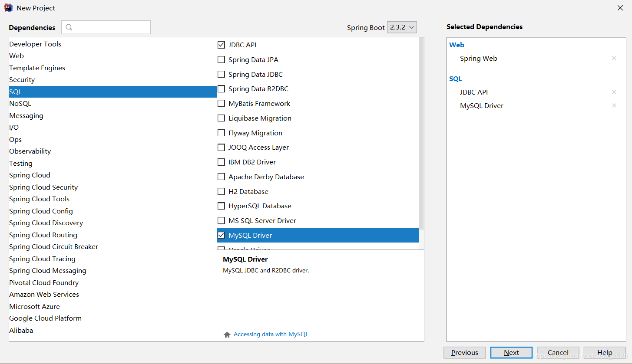Remove MySQL Driver from selected dependencies
This screenshot has width=632, height=364.
tap(614, 105)
